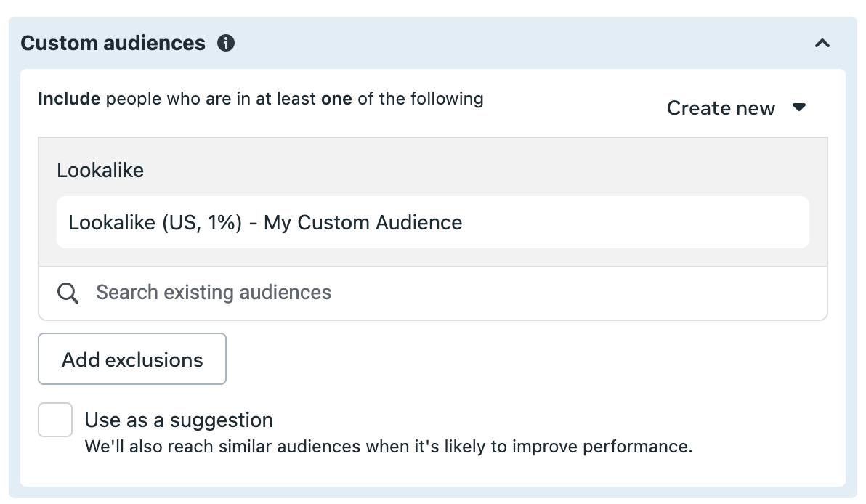Click the Custom audiences info icon
This screenshot has height=504, width=866.
click(x=225, y=43)
